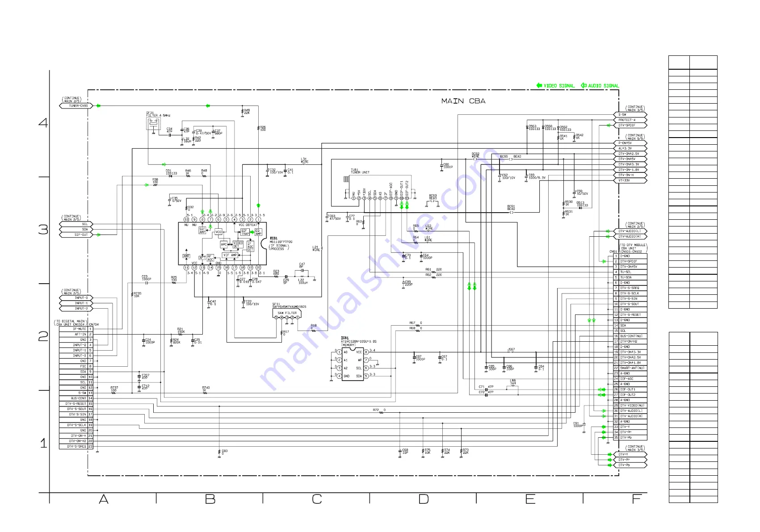
Task: Click capacitor C25 0.01
Action: (x=196, y=341)
